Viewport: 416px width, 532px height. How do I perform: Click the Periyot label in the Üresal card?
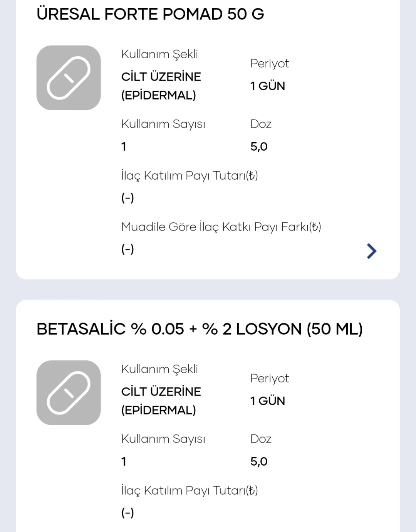pyautogui.click(x=270, y=64)
